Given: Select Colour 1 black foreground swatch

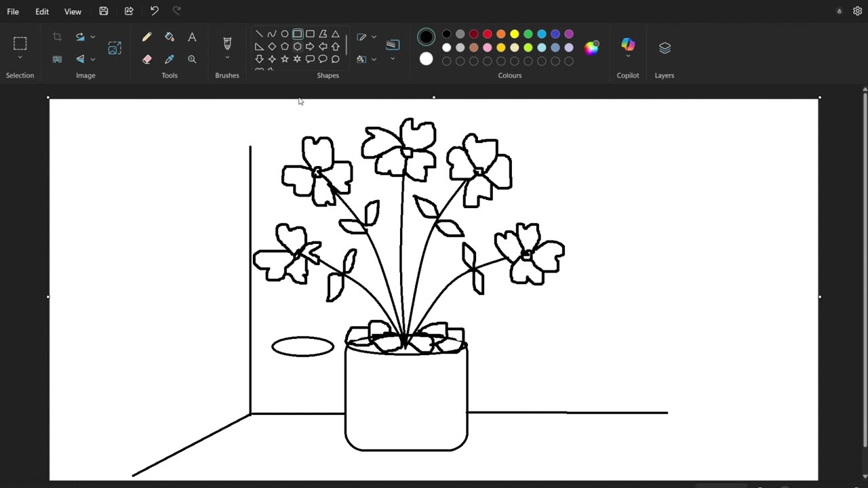Looking at the screenshot, I should tap(426, 37).
